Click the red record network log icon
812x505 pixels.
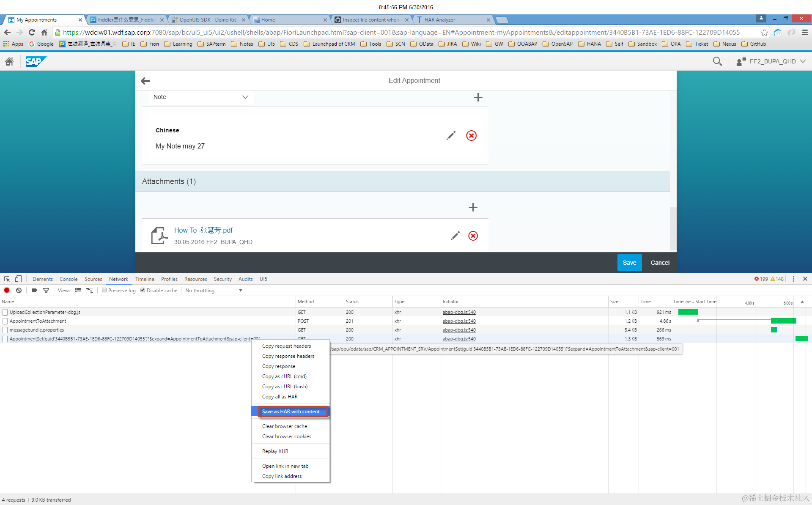(x=7, y=290)
